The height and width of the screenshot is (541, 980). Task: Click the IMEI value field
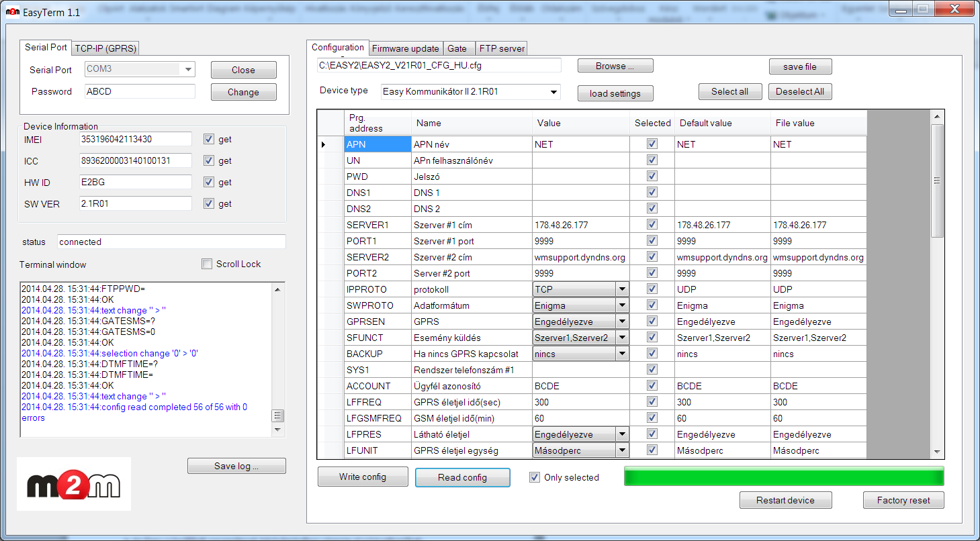136,139
